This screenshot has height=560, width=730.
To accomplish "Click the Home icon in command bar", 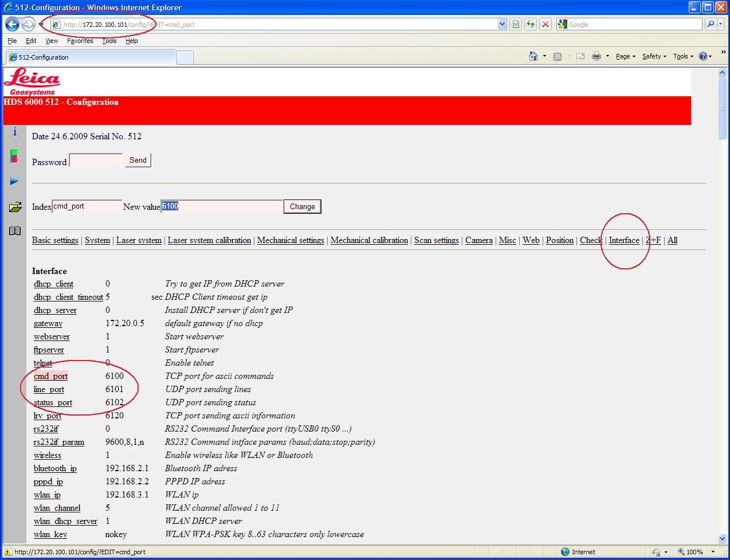I will (533, 56).
